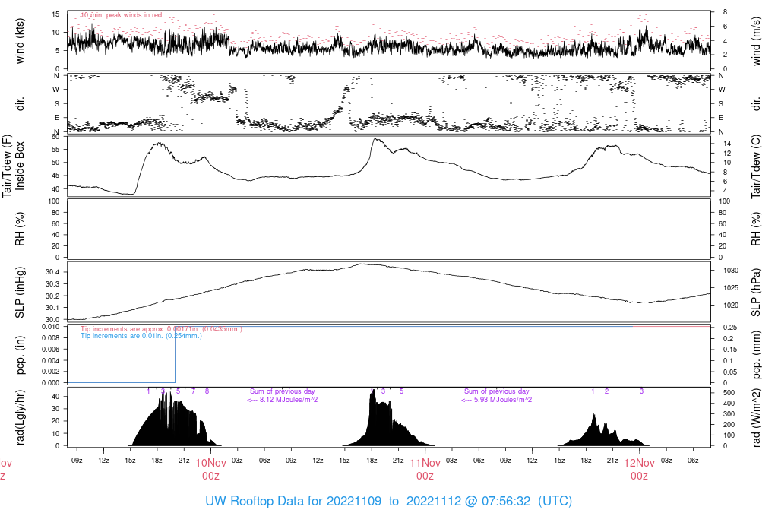This screenshot has width=778, height=532.
Task: Click the blue precipitation step line
Action: [176, 355]
